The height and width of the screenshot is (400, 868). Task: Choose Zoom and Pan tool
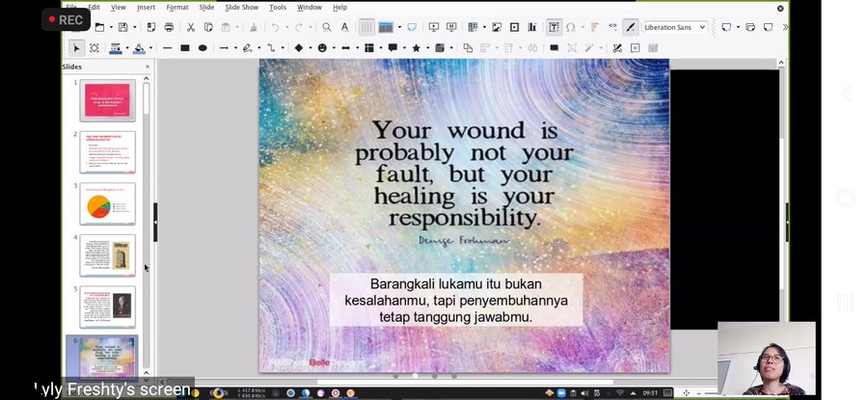coord(95,48)
